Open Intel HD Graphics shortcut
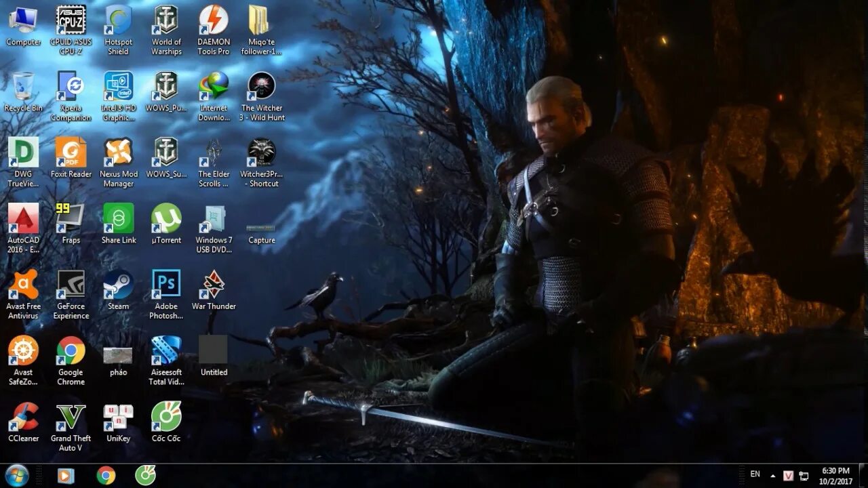This screenshot has width=868, height=488. (x=118, y=96)
